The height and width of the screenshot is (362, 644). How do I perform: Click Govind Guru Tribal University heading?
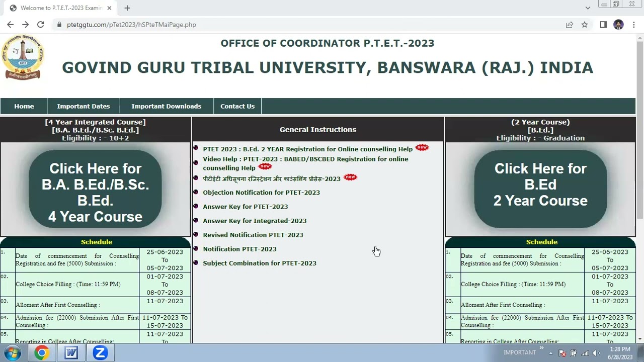coord(328,67)
